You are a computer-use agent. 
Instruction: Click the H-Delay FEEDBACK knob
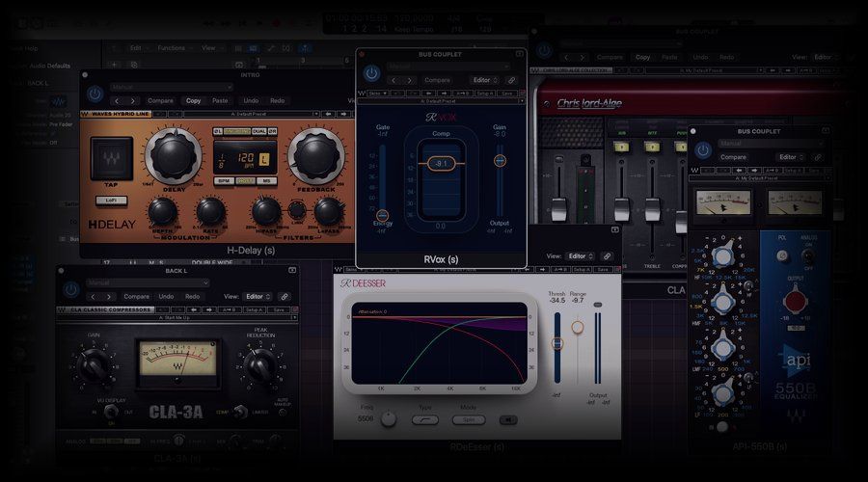pyautogui.click(x=316, y=156)
